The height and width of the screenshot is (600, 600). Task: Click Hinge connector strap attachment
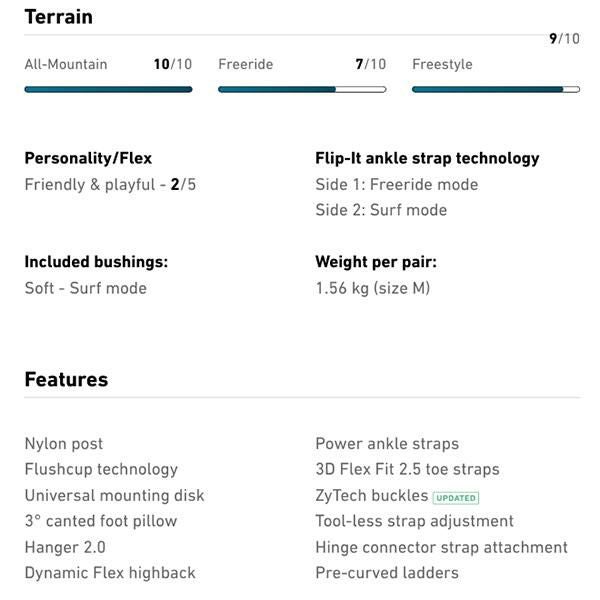(x=441, y=547)
